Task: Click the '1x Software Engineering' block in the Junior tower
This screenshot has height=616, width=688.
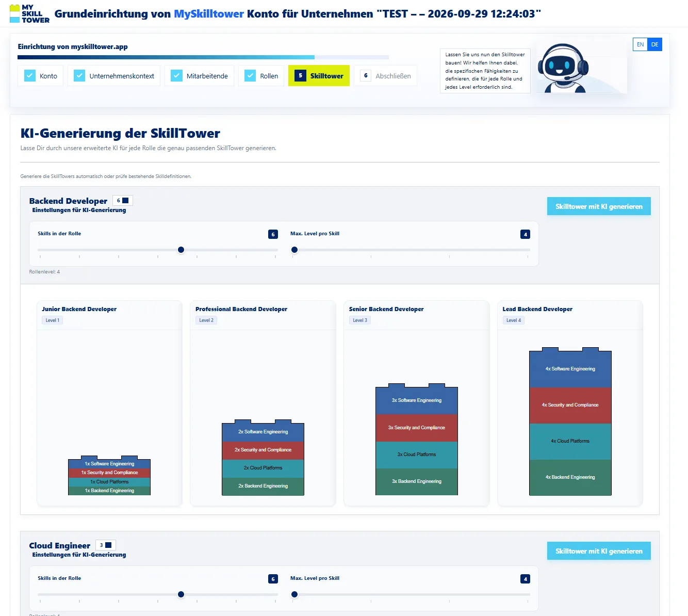Action: point(109,464)
